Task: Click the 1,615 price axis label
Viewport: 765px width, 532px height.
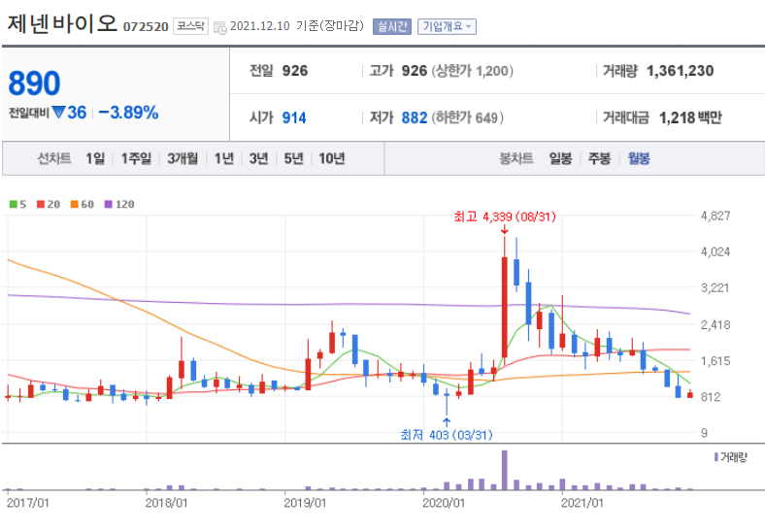Action: pyautogui.click(x=715, y=361)
